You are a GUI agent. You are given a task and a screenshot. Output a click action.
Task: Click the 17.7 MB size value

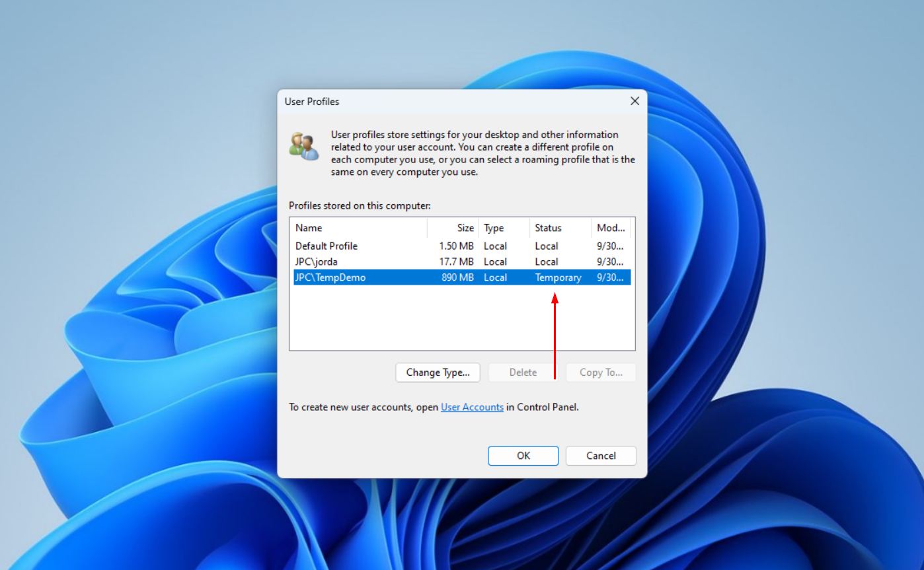pyautogui.click(x=456, y=262)
